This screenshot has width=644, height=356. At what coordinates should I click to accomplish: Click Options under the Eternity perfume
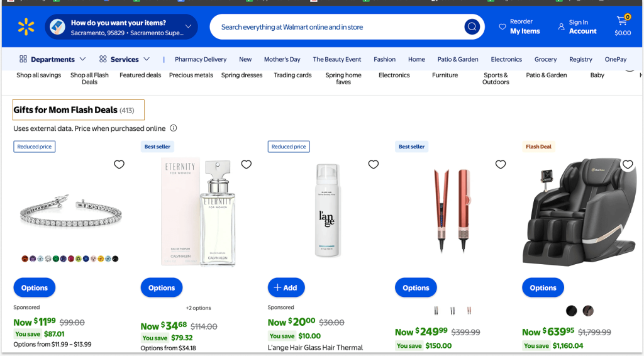[162, 288]
